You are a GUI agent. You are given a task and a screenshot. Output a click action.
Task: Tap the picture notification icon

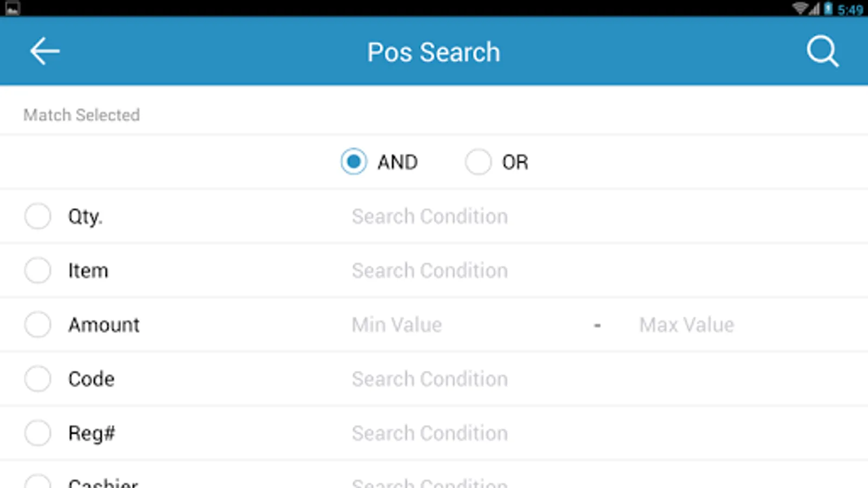(12, 8)
